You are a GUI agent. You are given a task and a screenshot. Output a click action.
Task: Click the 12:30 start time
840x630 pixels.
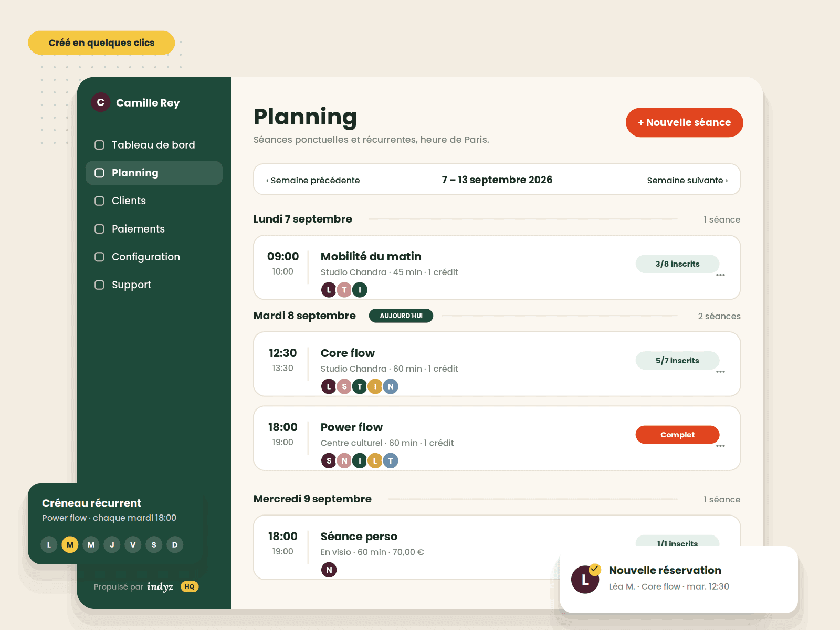pos(282,353)
